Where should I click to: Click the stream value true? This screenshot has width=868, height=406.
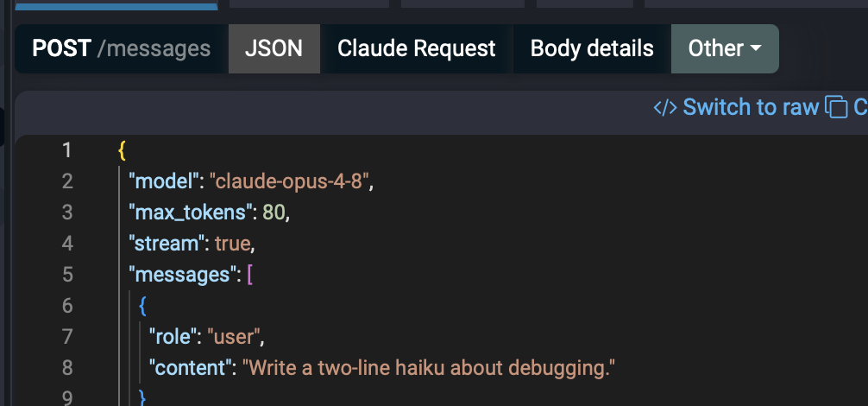coord(232,243)
